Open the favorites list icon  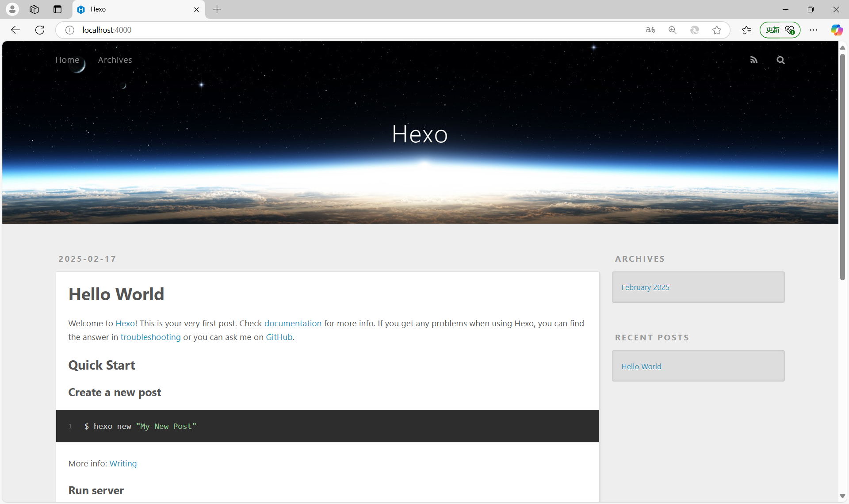point(746,30)
